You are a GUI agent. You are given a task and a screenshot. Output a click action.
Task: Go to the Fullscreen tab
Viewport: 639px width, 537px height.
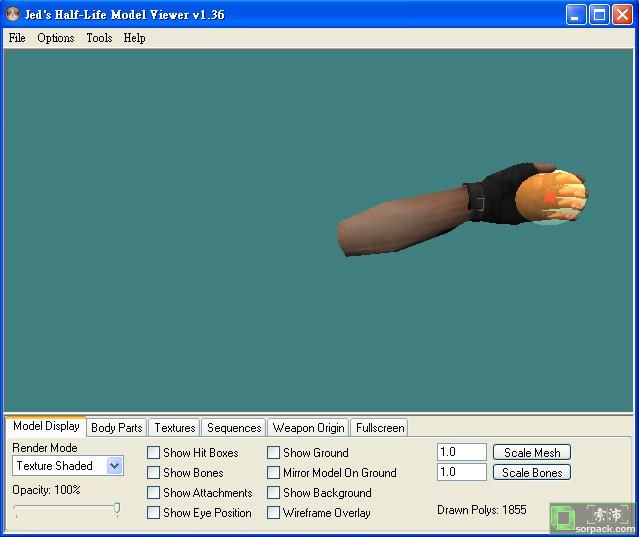(380, 428)
